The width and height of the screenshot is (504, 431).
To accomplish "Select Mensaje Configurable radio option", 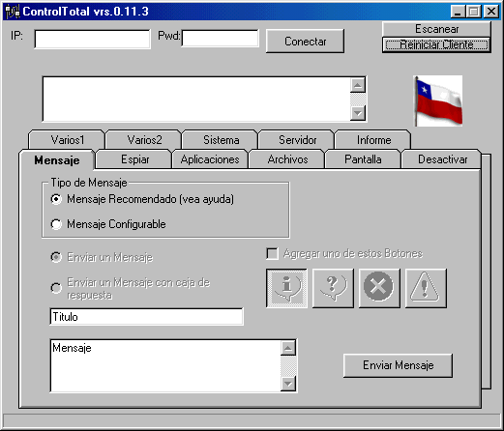I will [x=56, y=224].
